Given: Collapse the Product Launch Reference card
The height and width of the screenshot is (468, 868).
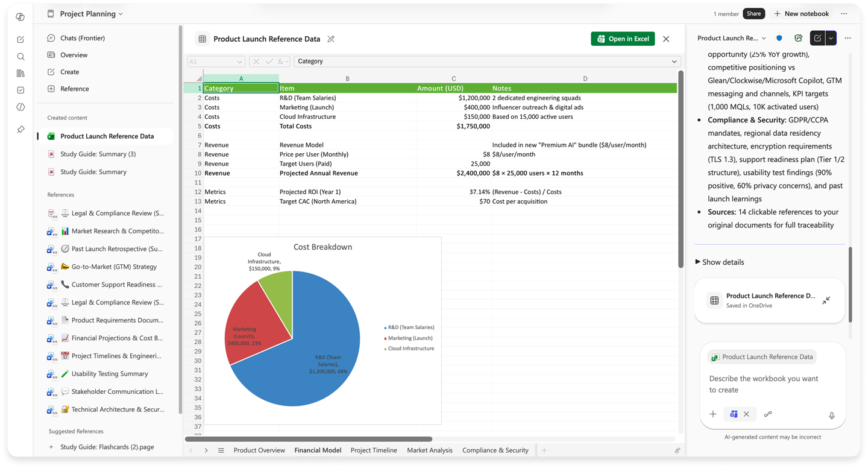Looking at the screenshot, I should (826, 300).
